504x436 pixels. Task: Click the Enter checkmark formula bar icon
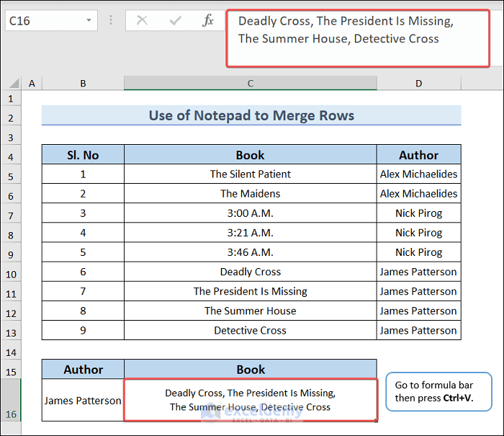click(x=175, y=21)
